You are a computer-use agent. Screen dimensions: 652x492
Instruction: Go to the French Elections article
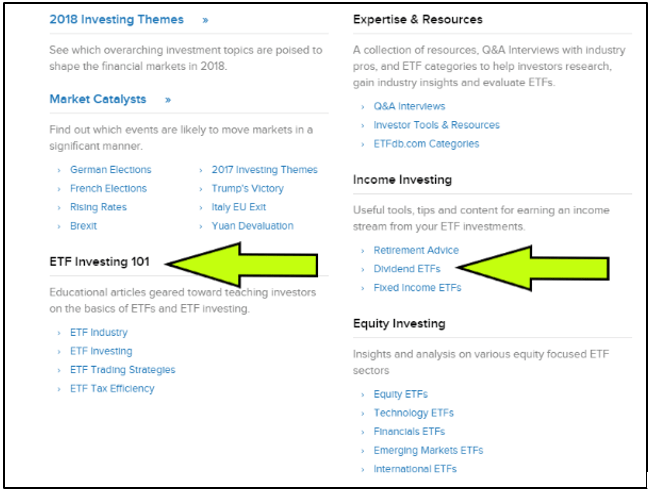tap(108, 188)
